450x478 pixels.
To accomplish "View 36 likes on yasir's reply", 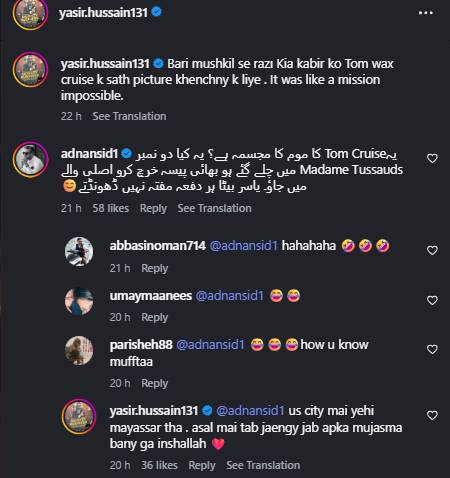I will [x=159, y=465].
